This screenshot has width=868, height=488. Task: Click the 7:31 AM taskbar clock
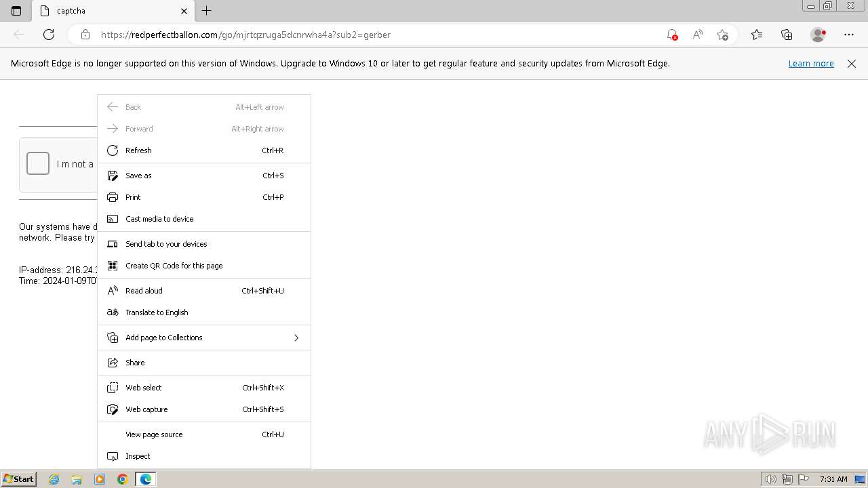pyautogui.click(x=833, y=479)
